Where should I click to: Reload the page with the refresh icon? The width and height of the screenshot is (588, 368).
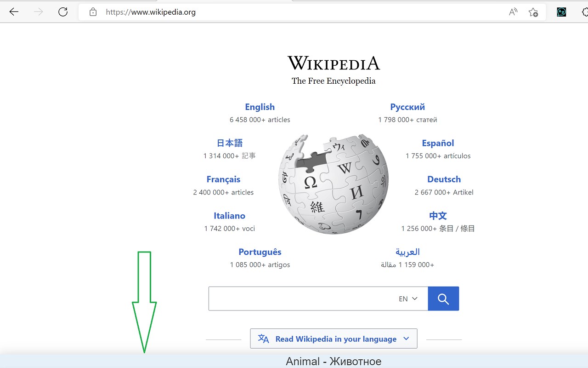tap(63, 12)
